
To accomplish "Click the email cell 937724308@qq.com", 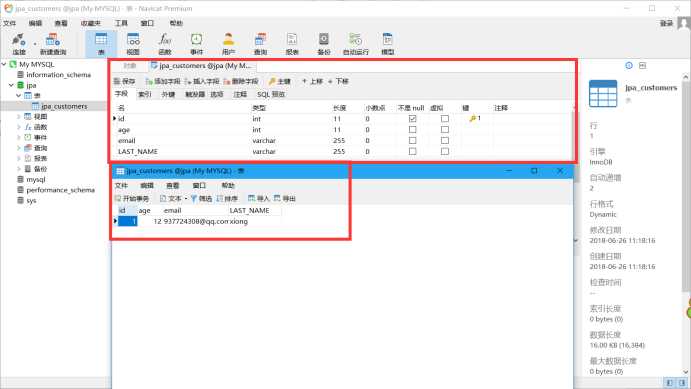I will 196,222.
